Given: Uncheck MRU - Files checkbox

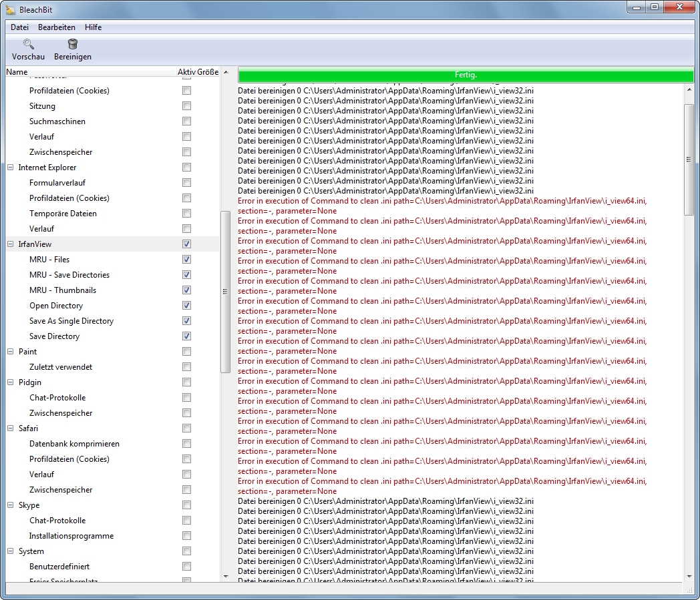Looking at the screenshot, I should click(186, 259).
